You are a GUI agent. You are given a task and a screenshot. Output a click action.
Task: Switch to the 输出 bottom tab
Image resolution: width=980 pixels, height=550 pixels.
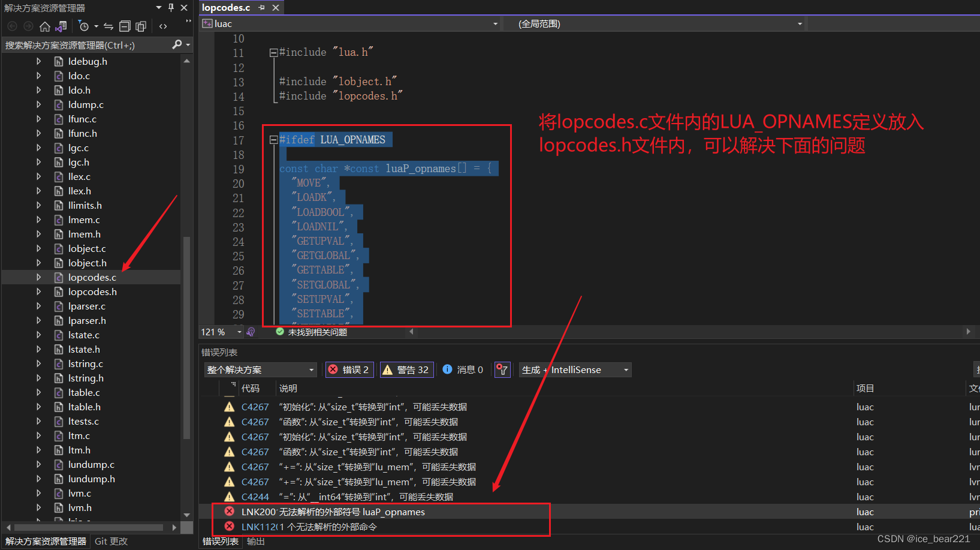click(x=255, y=542)
